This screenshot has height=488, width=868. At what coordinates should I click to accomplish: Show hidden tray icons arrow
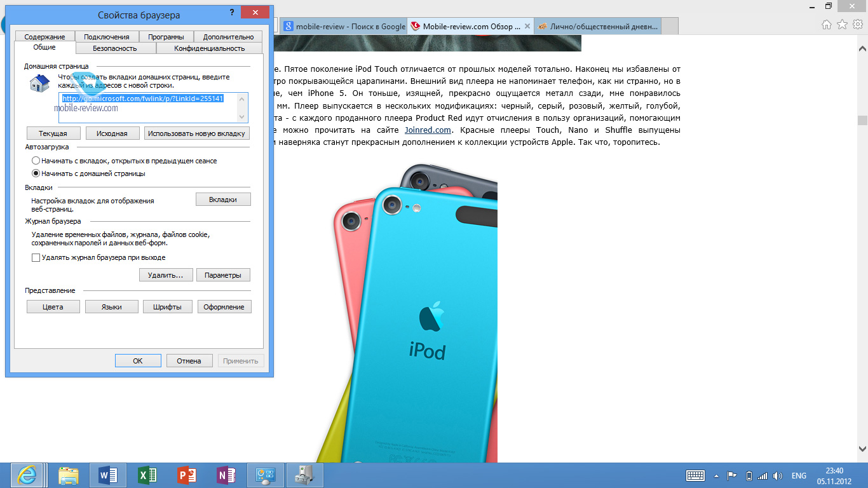point(717,475)
